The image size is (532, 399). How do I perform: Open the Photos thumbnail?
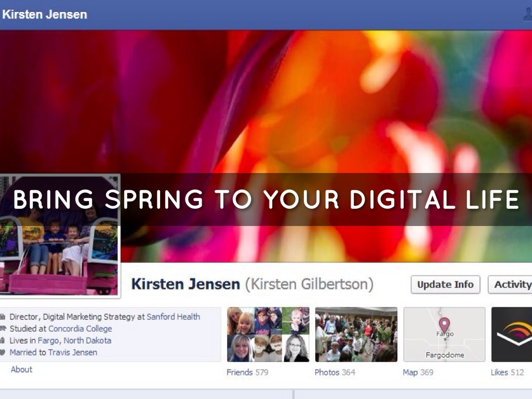pos(356,334)
